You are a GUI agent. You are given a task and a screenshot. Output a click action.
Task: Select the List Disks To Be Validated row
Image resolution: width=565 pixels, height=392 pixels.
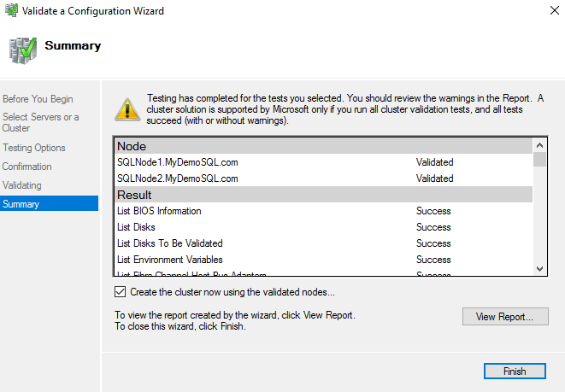click(324, 243)
